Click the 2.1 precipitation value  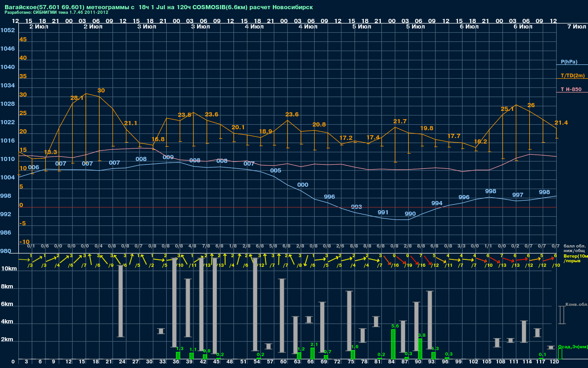coord(314,344)
